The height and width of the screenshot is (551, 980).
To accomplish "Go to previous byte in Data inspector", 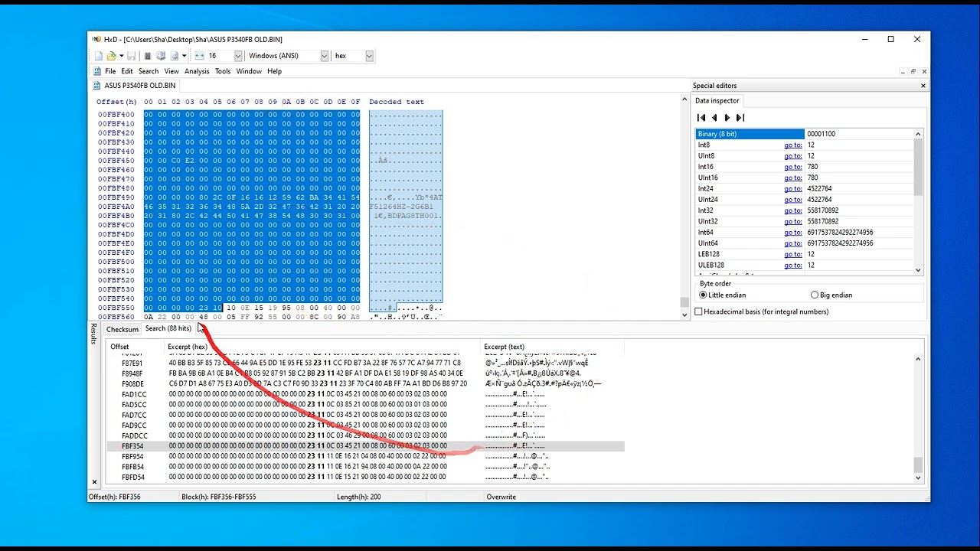I will (x=714, y=118).
